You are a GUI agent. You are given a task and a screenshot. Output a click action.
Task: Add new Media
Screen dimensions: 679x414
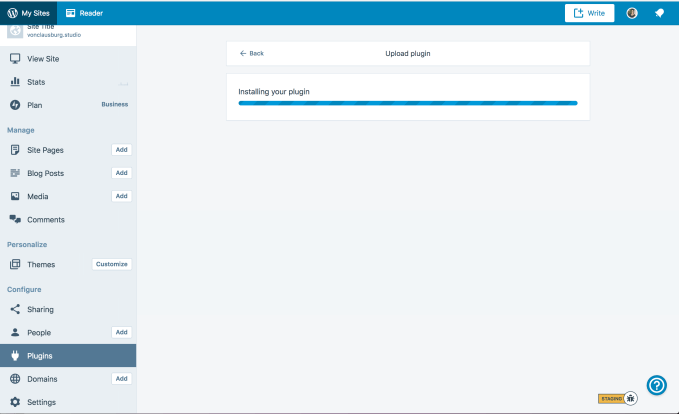(122, 196)
